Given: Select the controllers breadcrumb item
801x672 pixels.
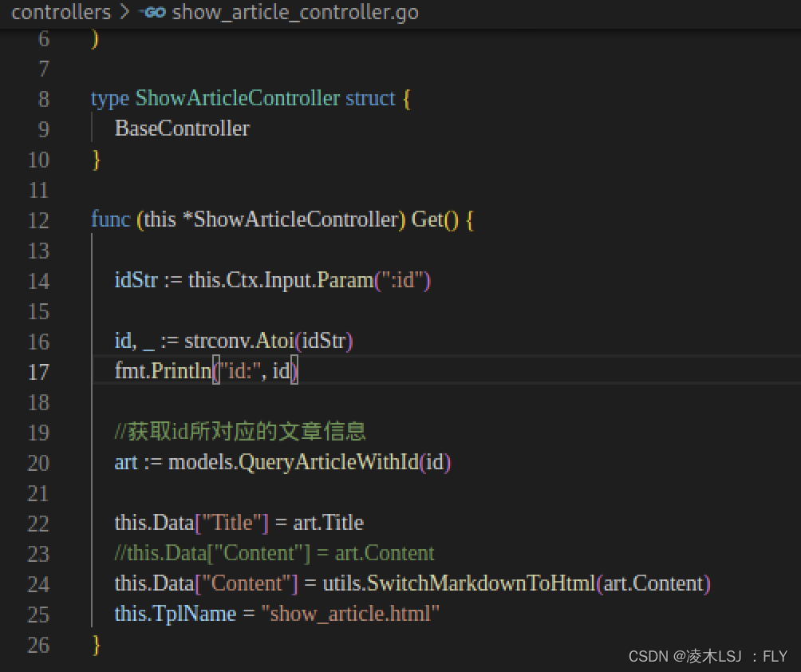Looking at the screenshot, I should 61,12.
